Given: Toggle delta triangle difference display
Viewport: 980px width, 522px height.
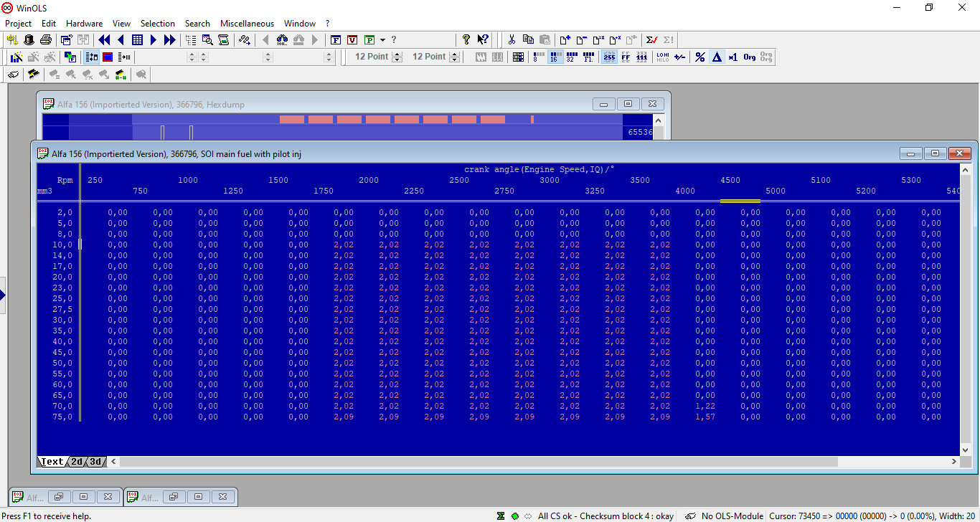Looking at the screenshot, I should [x=717, y=57].
